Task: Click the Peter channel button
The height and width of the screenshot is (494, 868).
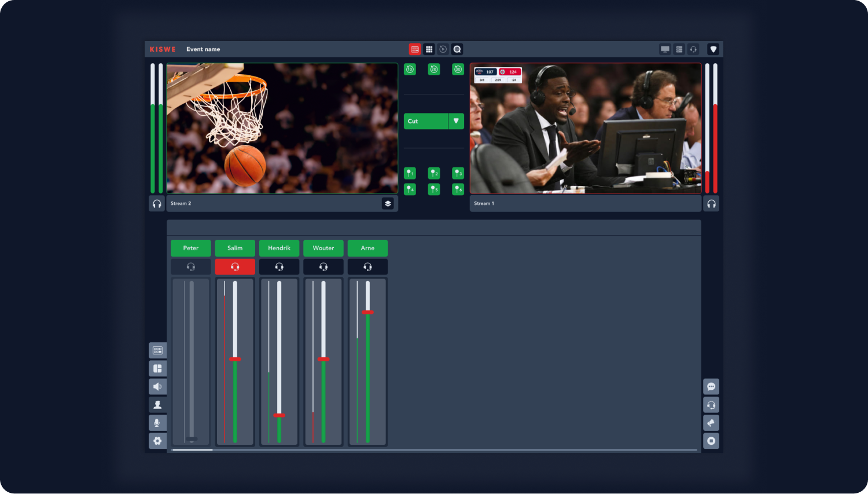Action: (191, 248)
